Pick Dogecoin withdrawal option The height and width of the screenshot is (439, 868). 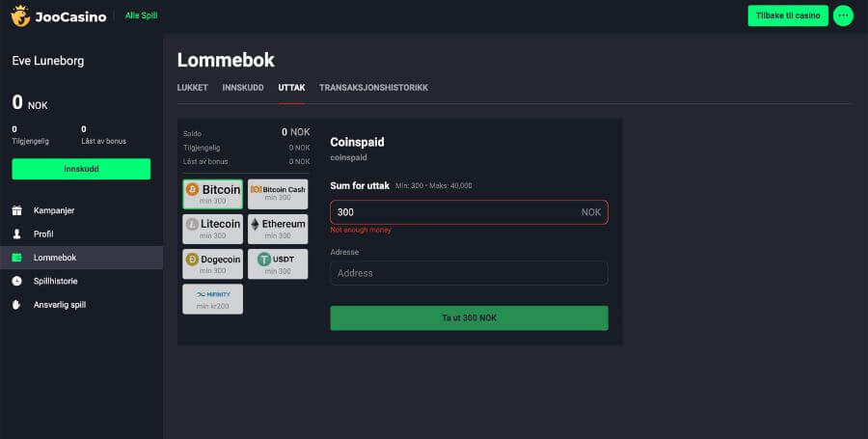pyautogui.click(x=212, y=264)
